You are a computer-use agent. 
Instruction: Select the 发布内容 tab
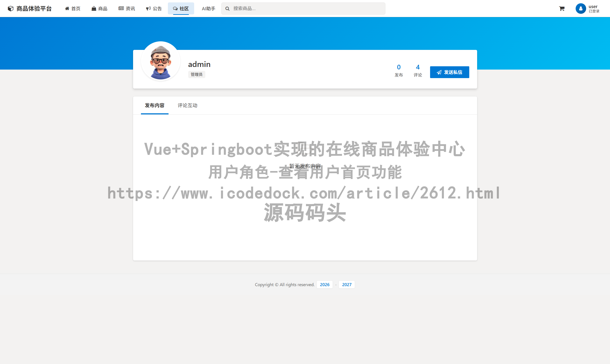point(154,105)
